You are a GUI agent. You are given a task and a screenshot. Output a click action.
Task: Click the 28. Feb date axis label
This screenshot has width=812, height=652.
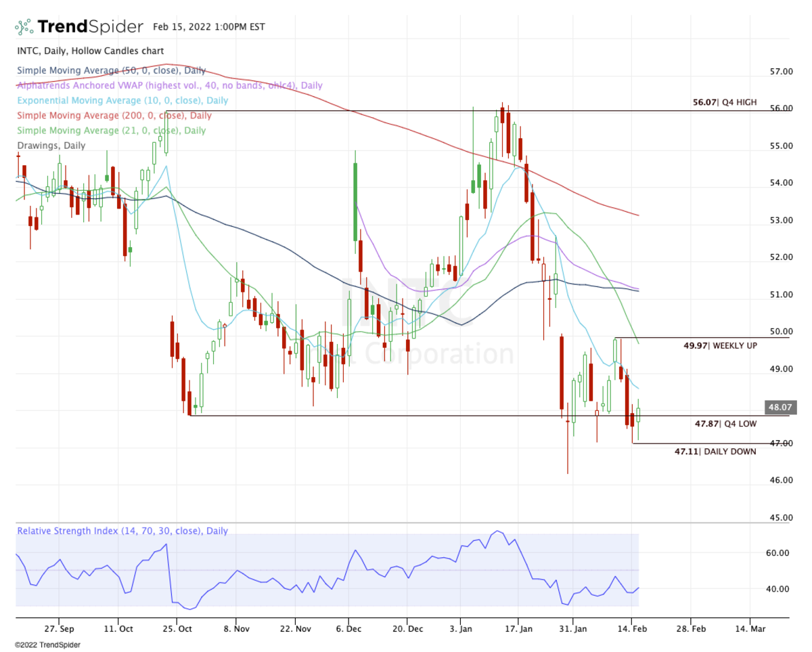click(x=691, y=629)
